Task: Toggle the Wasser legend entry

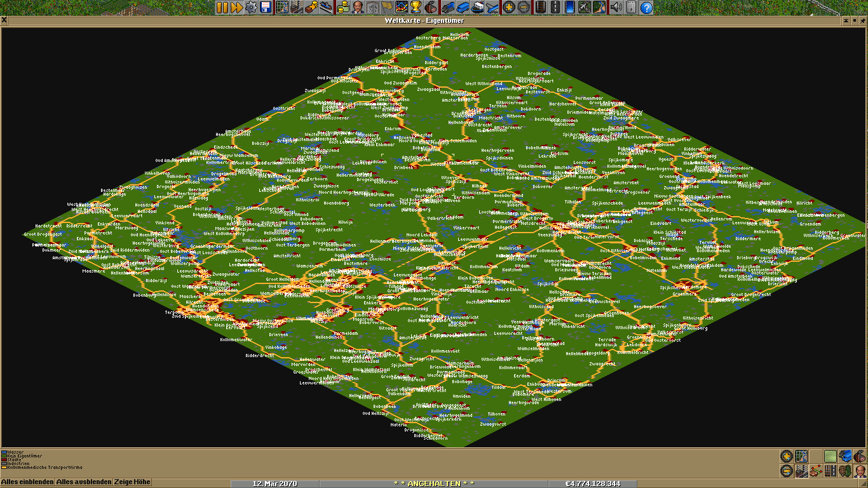Action: tap(14, 453)
